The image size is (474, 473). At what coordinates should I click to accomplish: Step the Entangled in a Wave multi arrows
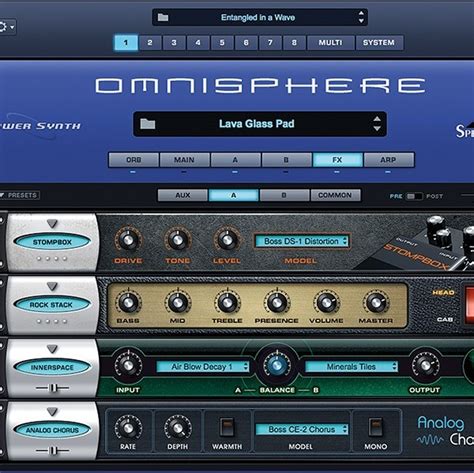361,17
